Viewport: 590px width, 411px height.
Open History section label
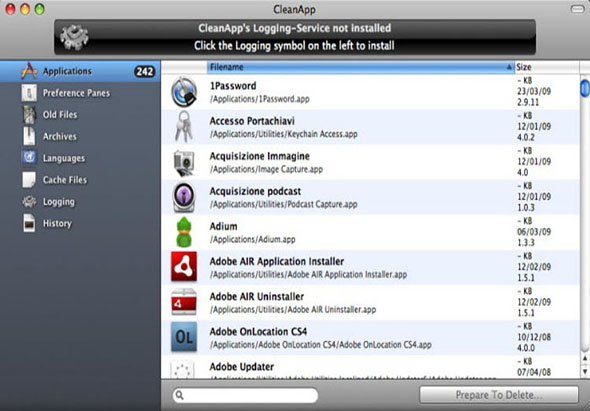tap(57, 224)
